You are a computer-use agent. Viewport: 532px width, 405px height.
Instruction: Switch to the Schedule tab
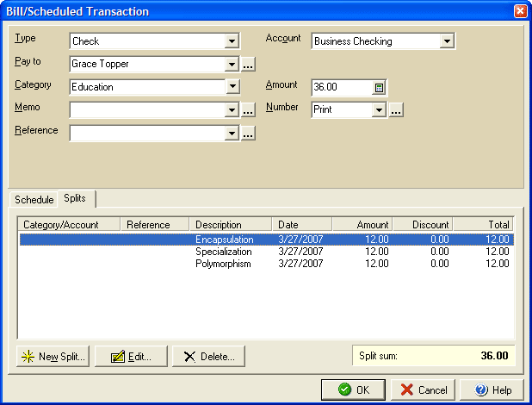point(34,199)
